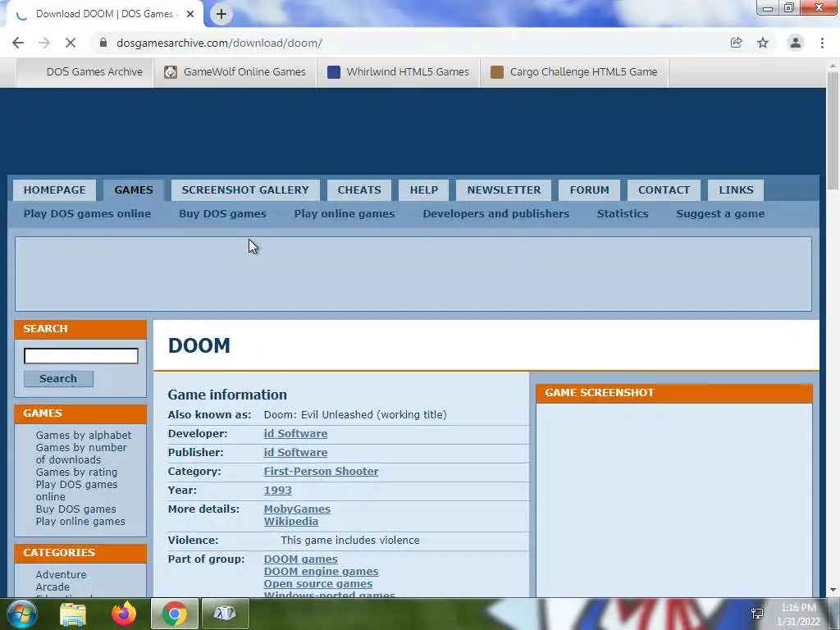Click the page vertical scrollbar thumb

(833, 130)
